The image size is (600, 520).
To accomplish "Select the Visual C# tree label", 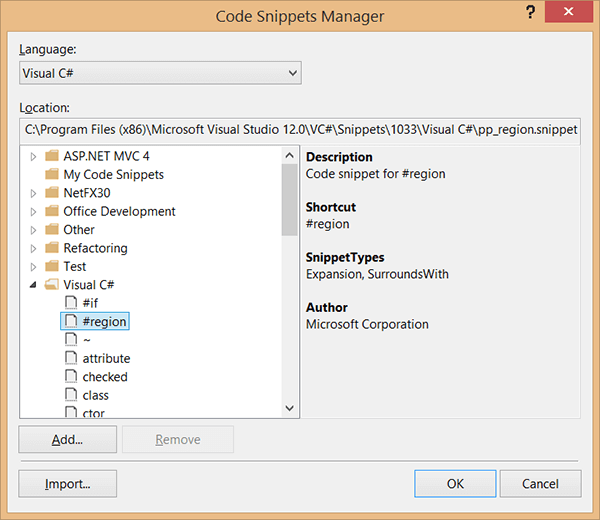I will coord(89,285).
